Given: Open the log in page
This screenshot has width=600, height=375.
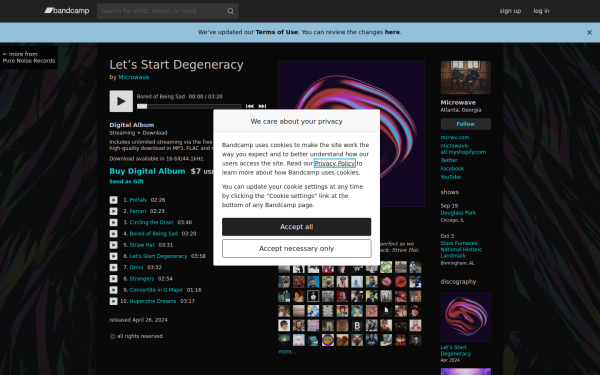Looking at the screenshot, I should click(x=541, y=11).
